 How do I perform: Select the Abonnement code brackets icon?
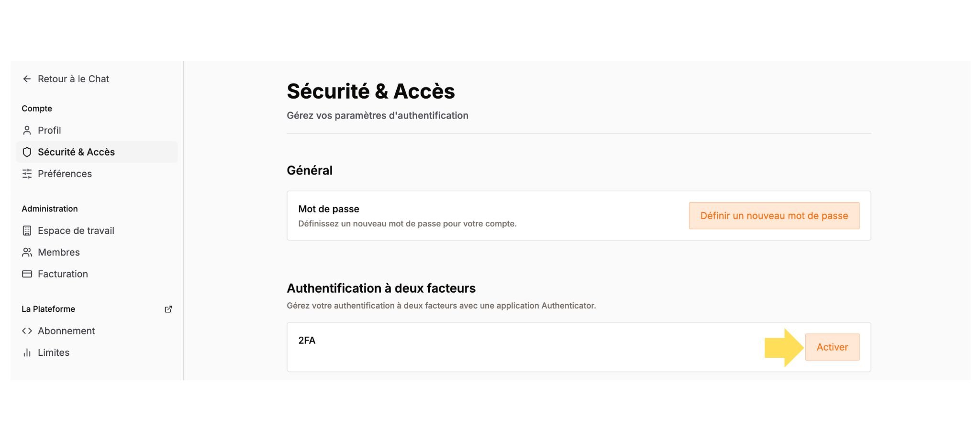[x=27, y=331]
